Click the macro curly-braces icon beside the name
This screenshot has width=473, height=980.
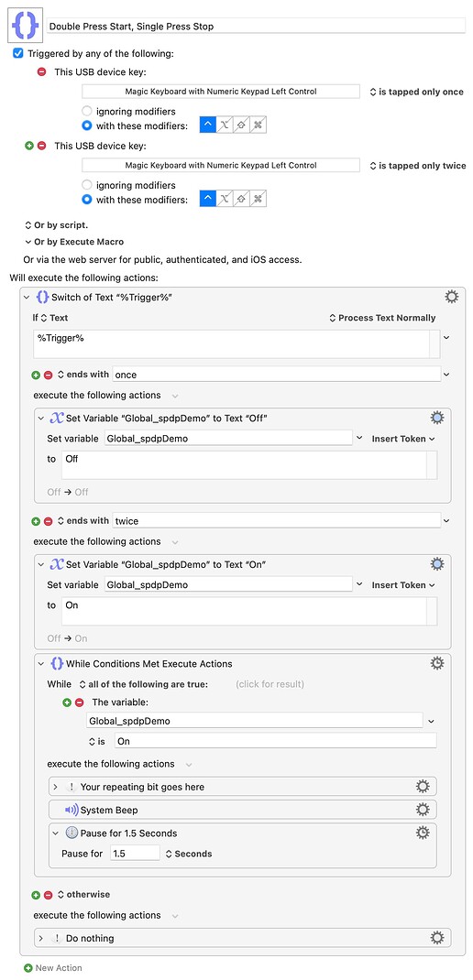[x=25, y=26]
